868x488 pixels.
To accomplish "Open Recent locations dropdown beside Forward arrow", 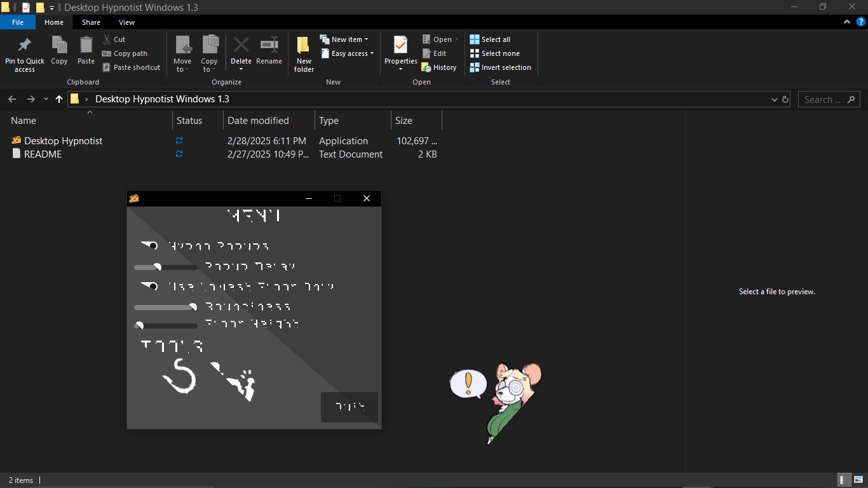I will pos(46,99).
